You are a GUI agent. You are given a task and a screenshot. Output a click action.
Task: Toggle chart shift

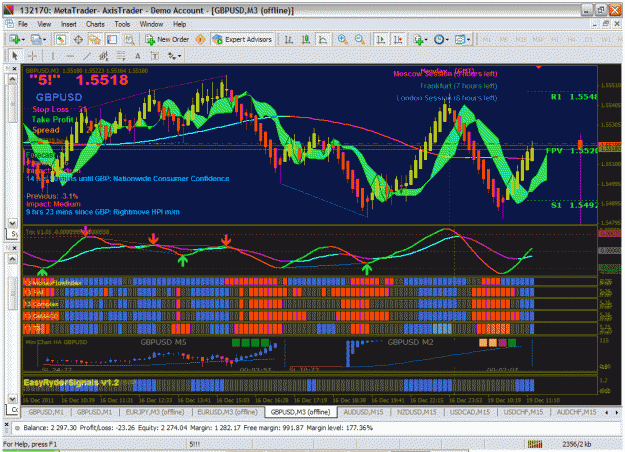tap(398, 39)
